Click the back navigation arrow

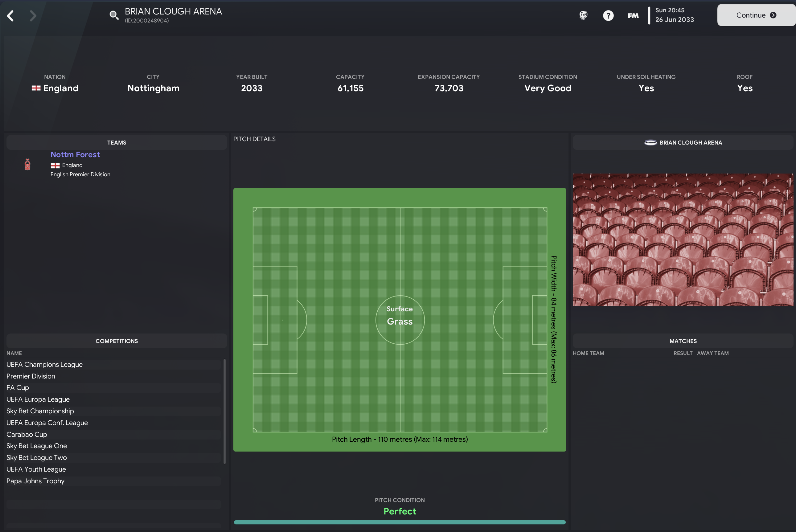click(10, 16)
